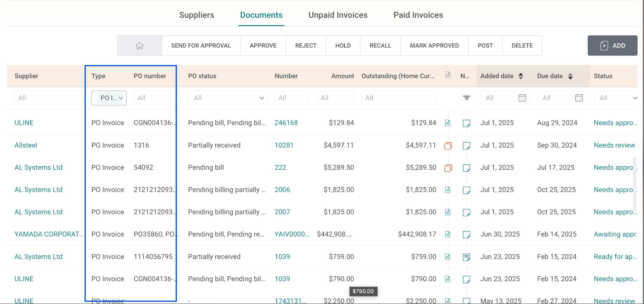The height and width of the screenshot is (304, 644).
Task: Click the Awaiting appr. status link
Action: click(x=616, y=234)
